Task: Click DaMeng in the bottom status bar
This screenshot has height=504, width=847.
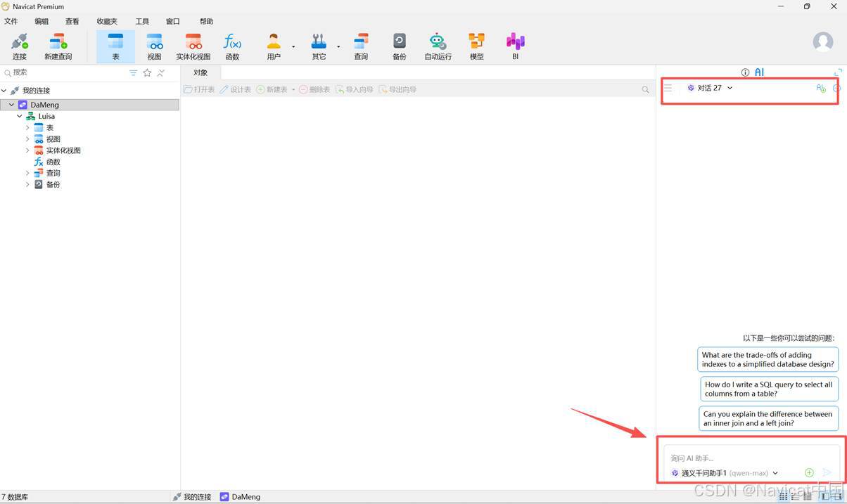Action: tap(240, 496)
